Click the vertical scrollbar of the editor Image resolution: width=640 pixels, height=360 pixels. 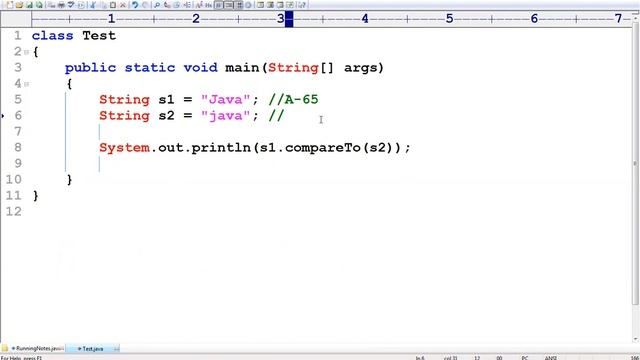click(635, 163)
